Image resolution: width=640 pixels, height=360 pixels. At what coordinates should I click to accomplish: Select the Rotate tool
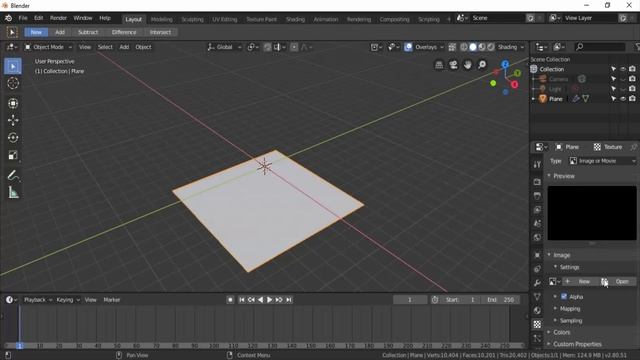coord(13,138)
